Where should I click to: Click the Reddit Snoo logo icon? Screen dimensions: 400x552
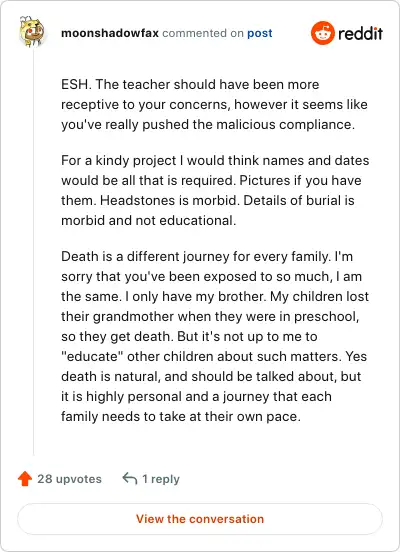click(323, 33)
